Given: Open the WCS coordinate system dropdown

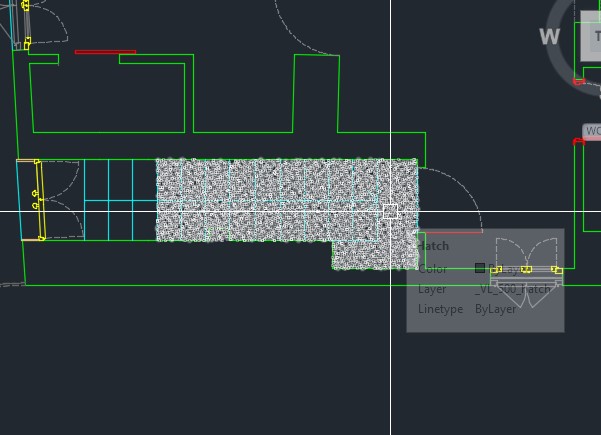Looking at the screenshot, I should click(x=592, y=131).
